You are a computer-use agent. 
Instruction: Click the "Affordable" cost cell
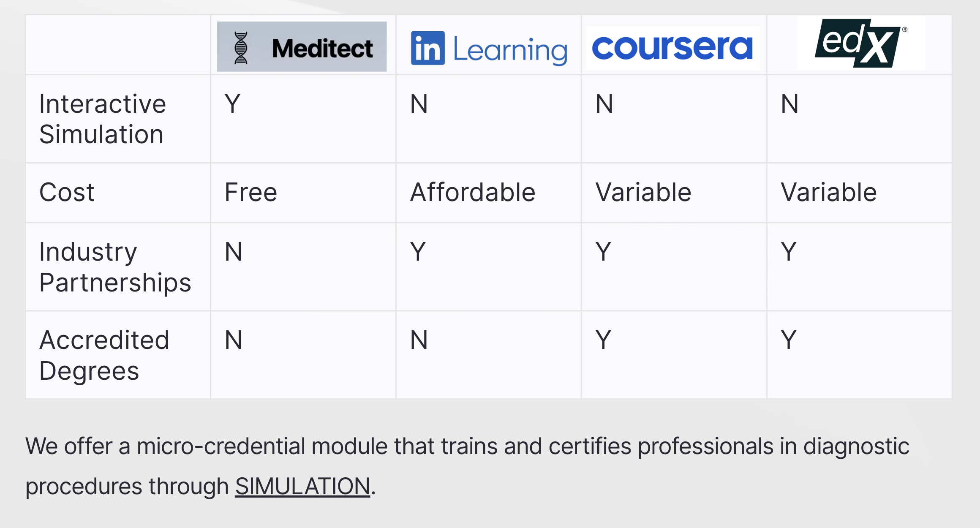(473, 192)
